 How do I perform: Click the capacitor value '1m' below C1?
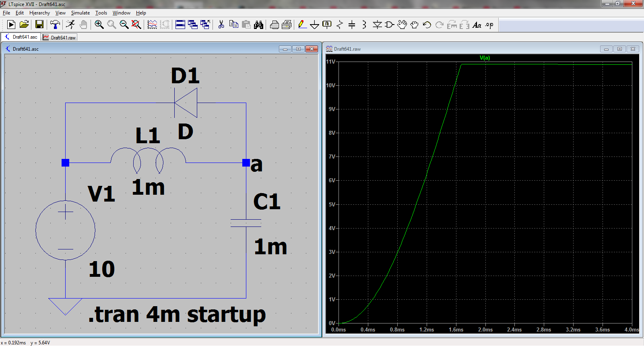(x=270, y=247)
